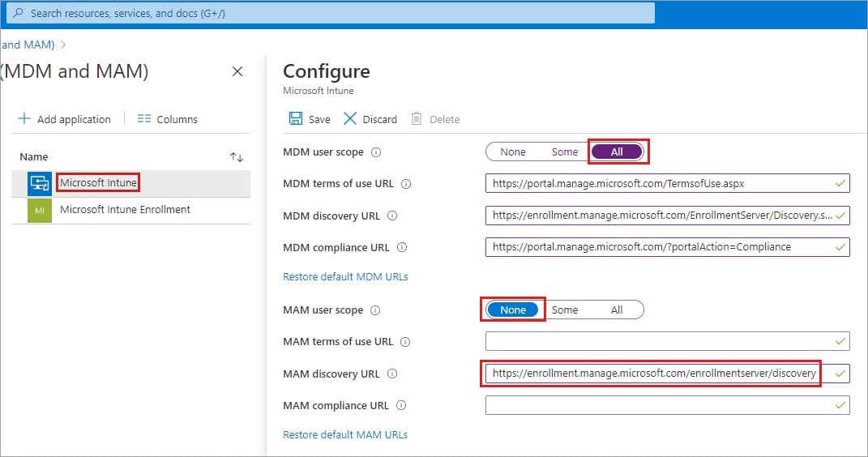Close the MDM and MAM blade
This screenshot has height=457, width=868.
(x=237, y=71)
